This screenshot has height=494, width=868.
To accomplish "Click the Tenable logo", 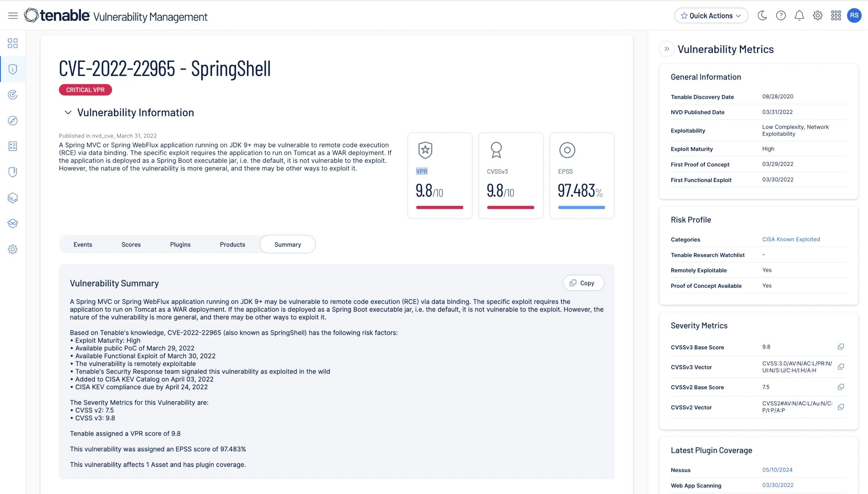I will (57, 16).
